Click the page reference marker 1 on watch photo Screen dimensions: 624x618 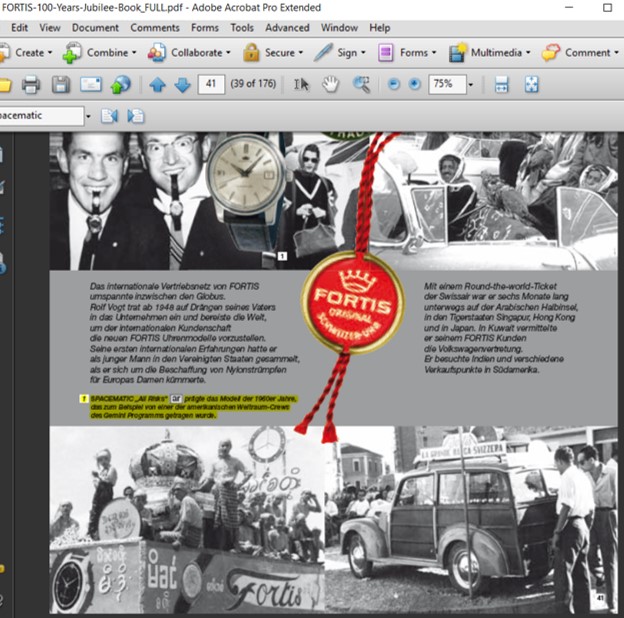(282, 256)
